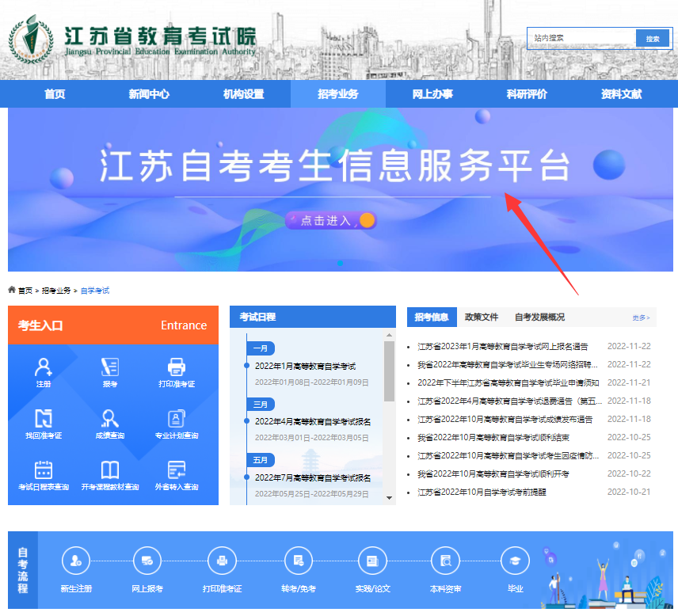Open 机构设置 navigation item
Image resolution: width=678 pixels, height=616 pixels.
pos(243,93)
